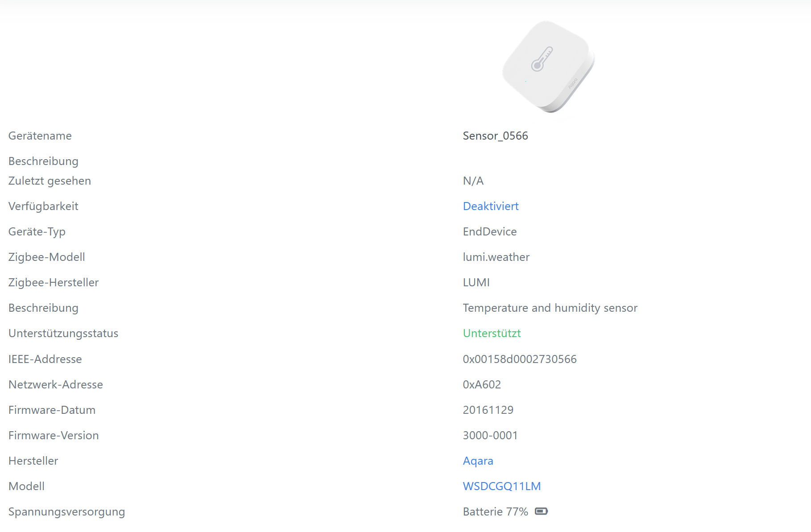Click the EndDevice type value
Image resolution: width=811 pixels, height=532 pixels.
pyautogui.click(x=490, y=231)
